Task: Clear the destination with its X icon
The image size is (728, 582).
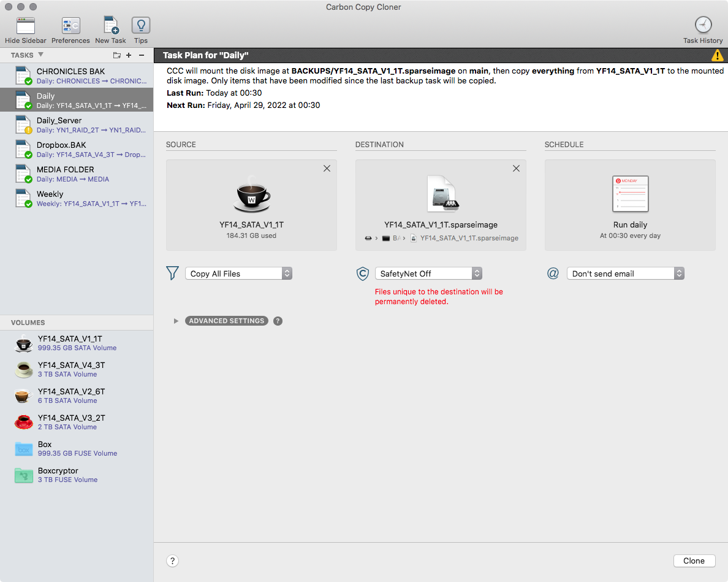Action: click(x=517, y=169)
